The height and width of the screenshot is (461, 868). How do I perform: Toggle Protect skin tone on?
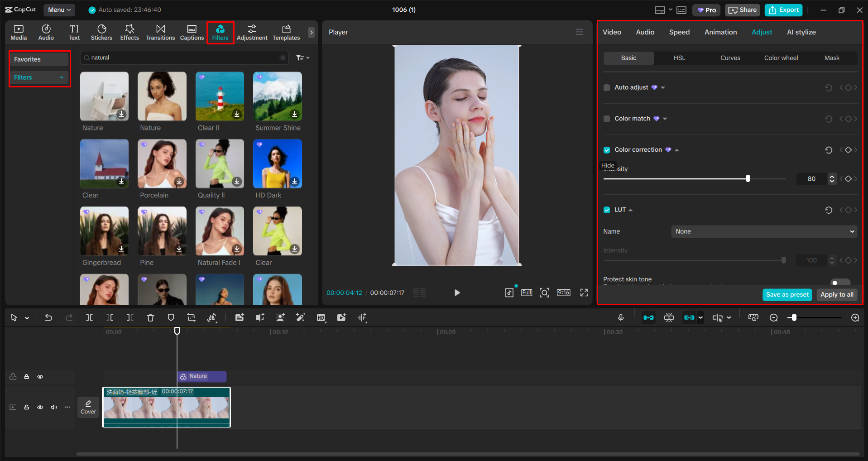(x=840, y=281)
